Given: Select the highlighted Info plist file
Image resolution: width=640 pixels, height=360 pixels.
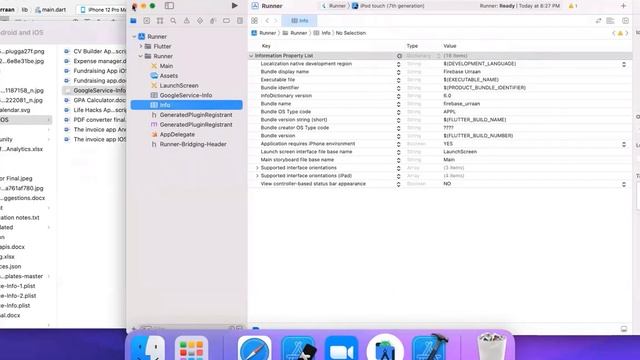Looking at the screenshot, I should (x=187, y=105).
